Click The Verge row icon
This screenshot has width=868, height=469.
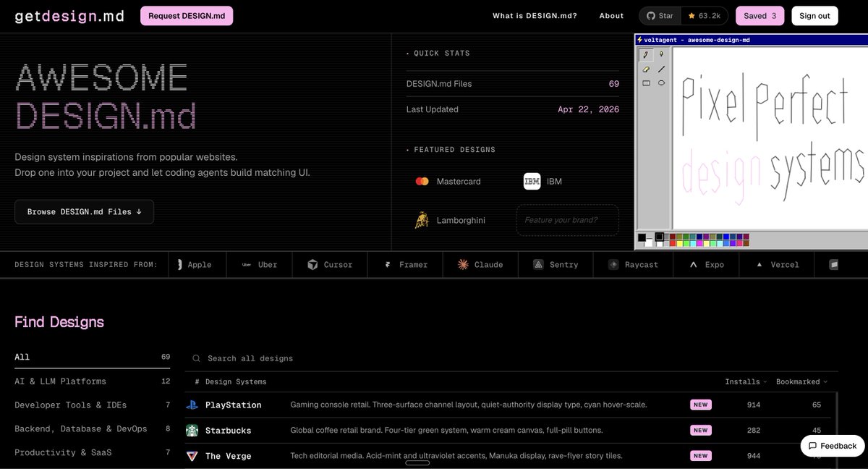point(192,456)
